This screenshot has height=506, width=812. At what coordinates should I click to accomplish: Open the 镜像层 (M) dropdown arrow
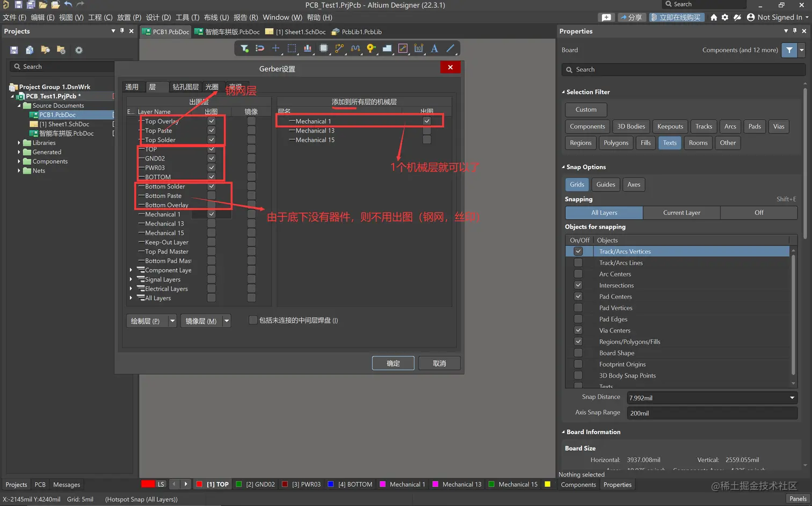coord(227,321)
